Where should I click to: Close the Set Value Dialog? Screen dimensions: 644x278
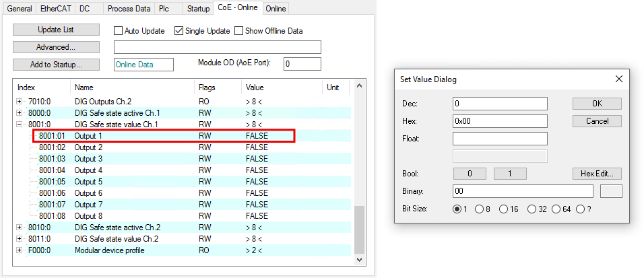point(619,79)
